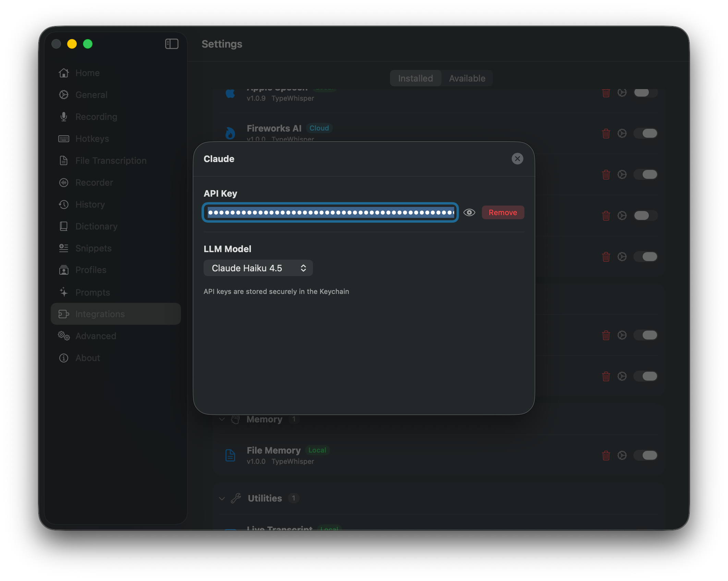Open Recording in the sidebar
728x581 pixels.
[96, 117]
